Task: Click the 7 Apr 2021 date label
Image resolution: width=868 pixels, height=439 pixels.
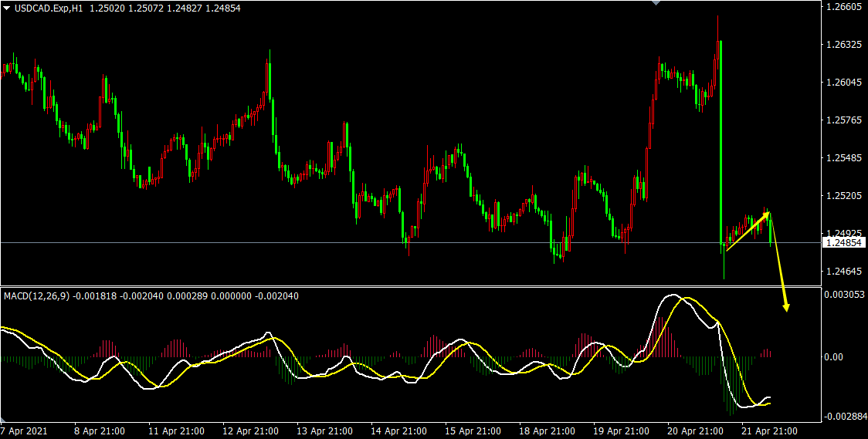Action: pos(24,431)
